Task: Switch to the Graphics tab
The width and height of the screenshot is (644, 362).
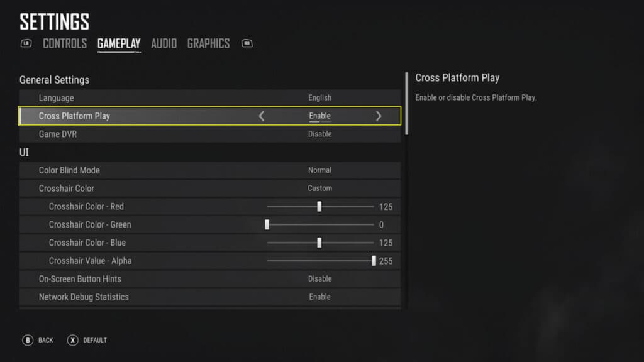Action: pos(208,43)
